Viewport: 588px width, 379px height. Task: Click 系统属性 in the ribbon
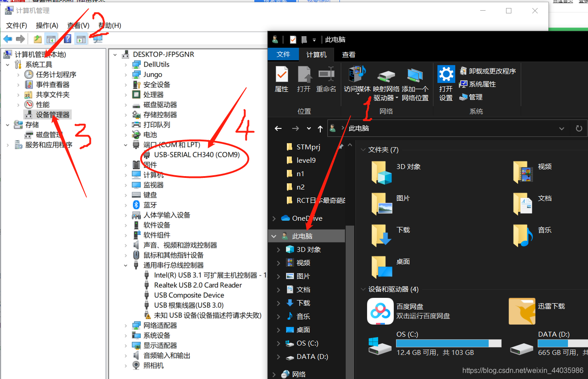pos(478,84)
